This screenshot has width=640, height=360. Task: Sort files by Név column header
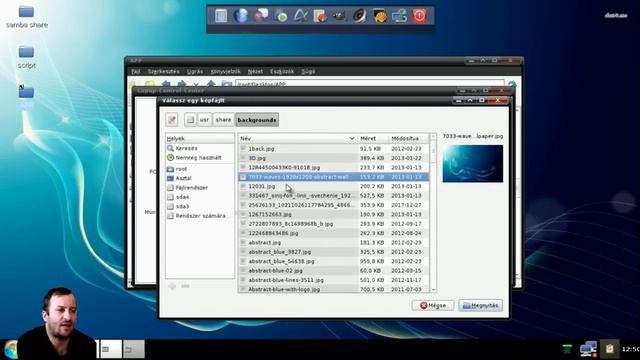click(298, 138)
